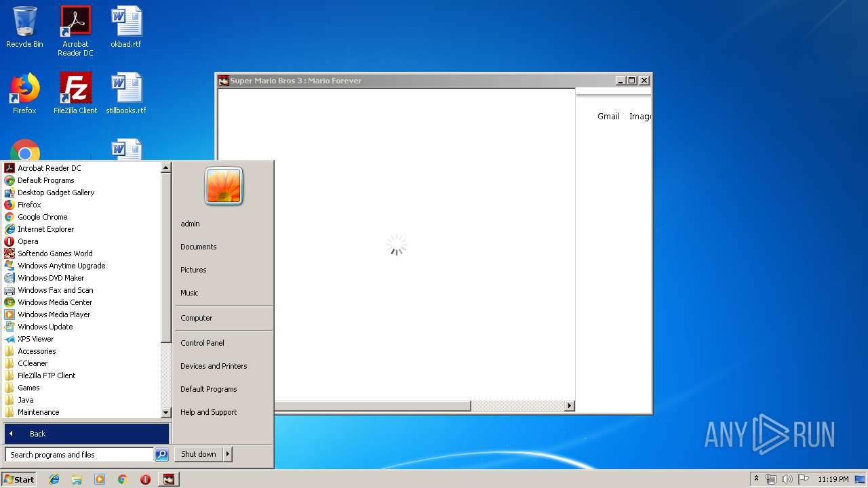Click Mario Forever taskbar button
Viewport: 868px width, 488px height.
pyautogui.click(x=169, y=479)
